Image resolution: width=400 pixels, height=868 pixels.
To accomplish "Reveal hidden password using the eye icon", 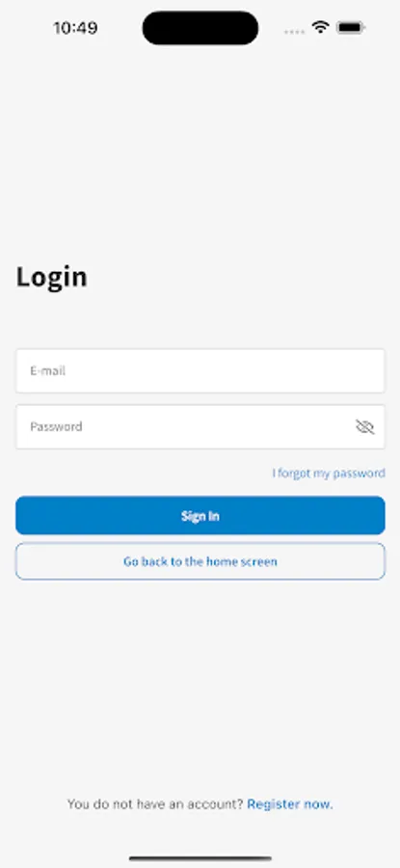I will pos(364,427).
